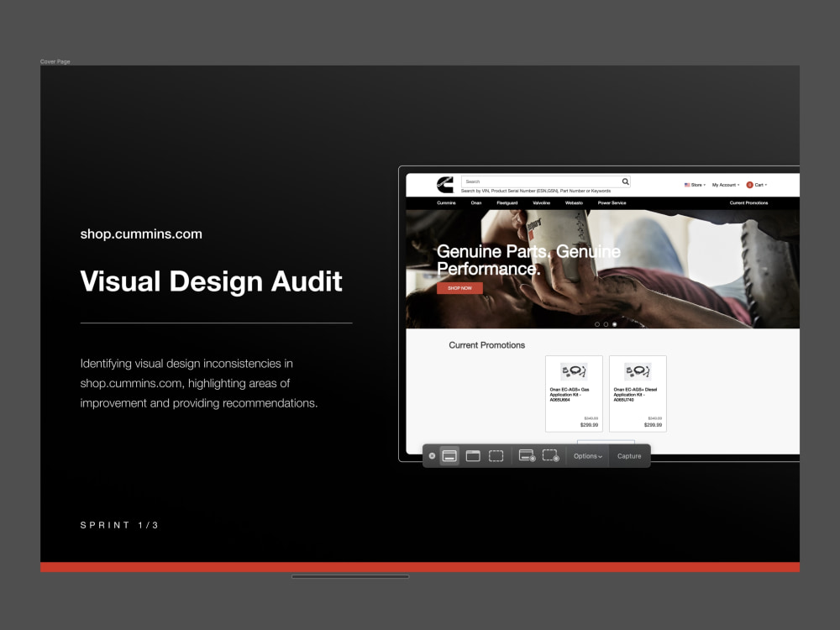Screen dimensions: 840x630
Task: Click the red cart count badge
Action: pyautogui.click(x=749, y=185)
